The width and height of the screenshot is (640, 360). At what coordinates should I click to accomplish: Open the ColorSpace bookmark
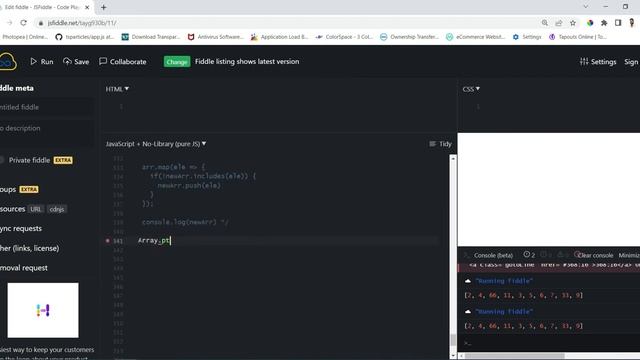(344, 37)
